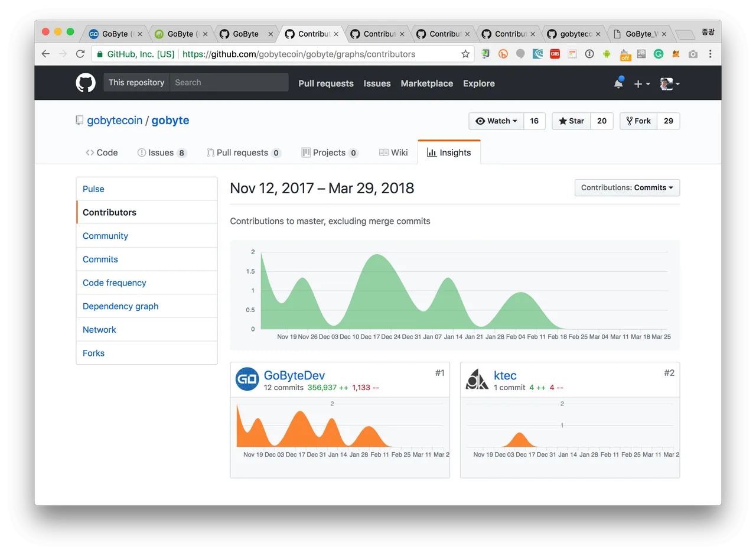Open the gobytecoin owner link
Viewport: 756px width, 555px height.
click(115, 121)
